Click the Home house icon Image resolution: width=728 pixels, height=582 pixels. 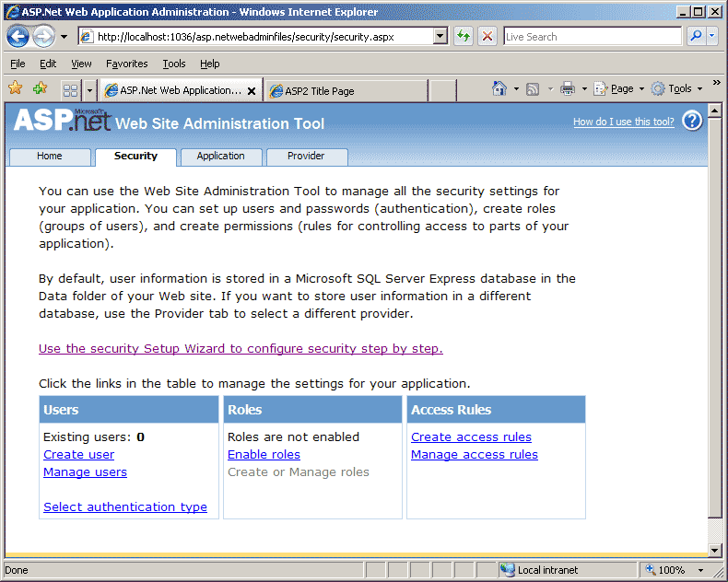click(499, 88)
